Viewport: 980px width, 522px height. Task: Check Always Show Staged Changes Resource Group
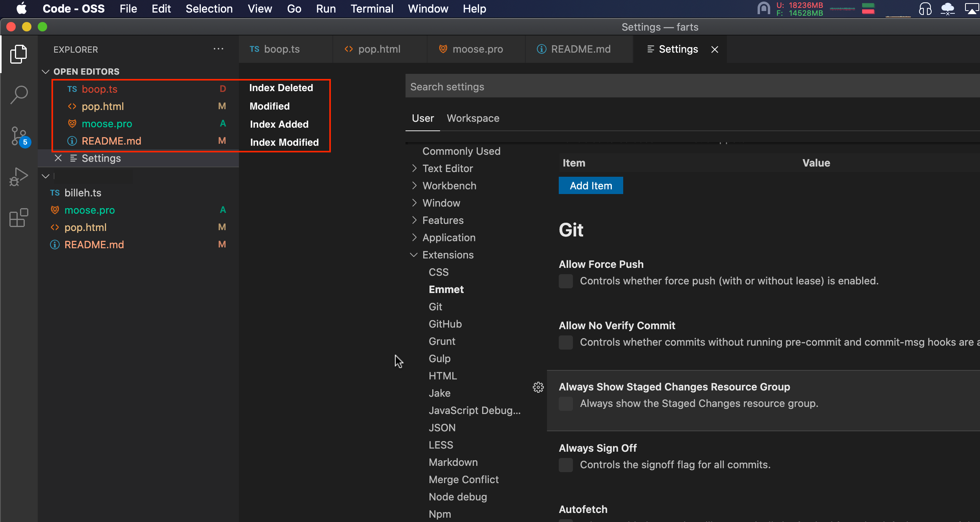566,404
